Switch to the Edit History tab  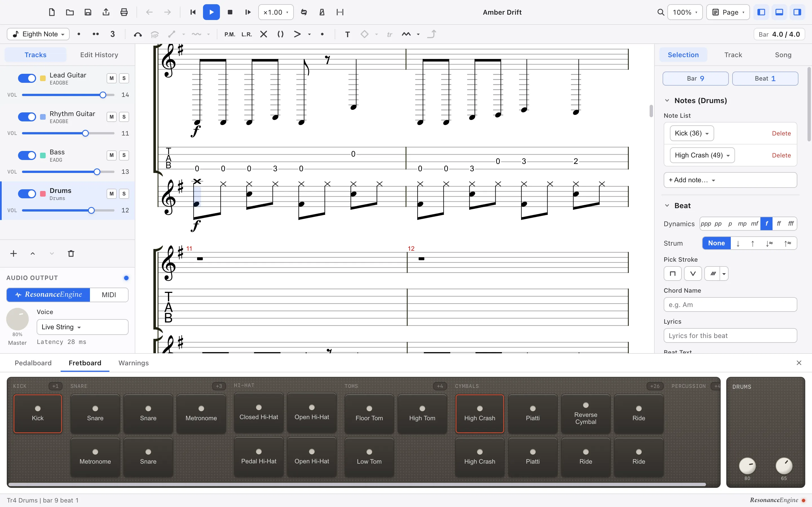(x=99, y=55)
